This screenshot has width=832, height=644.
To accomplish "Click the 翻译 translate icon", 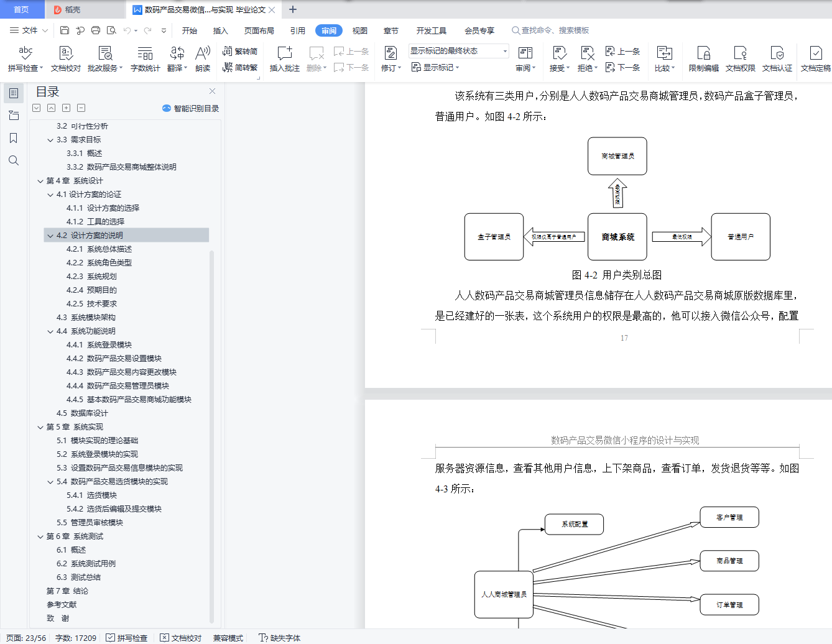I will point(177,53).
